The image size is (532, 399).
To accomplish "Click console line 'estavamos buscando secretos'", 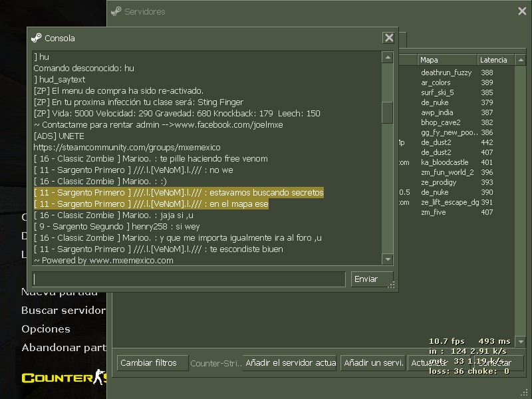I will [178, 193].
